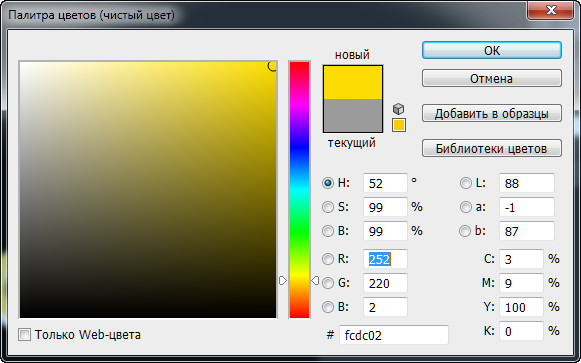Click the new yellow color preview
Screen dimensions: 581x363
353,83
